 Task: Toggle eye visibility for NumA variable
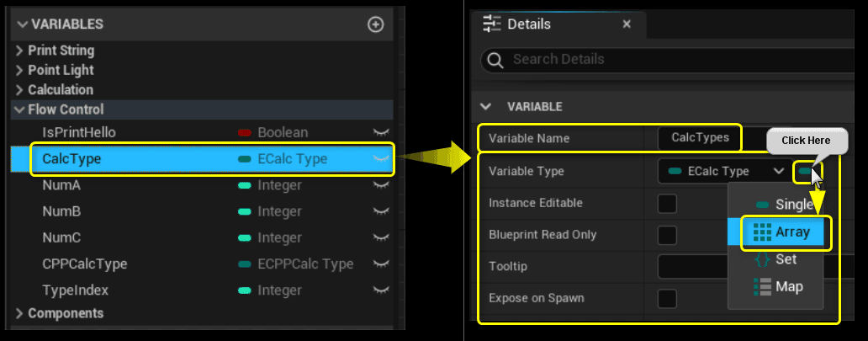(381, 185)
